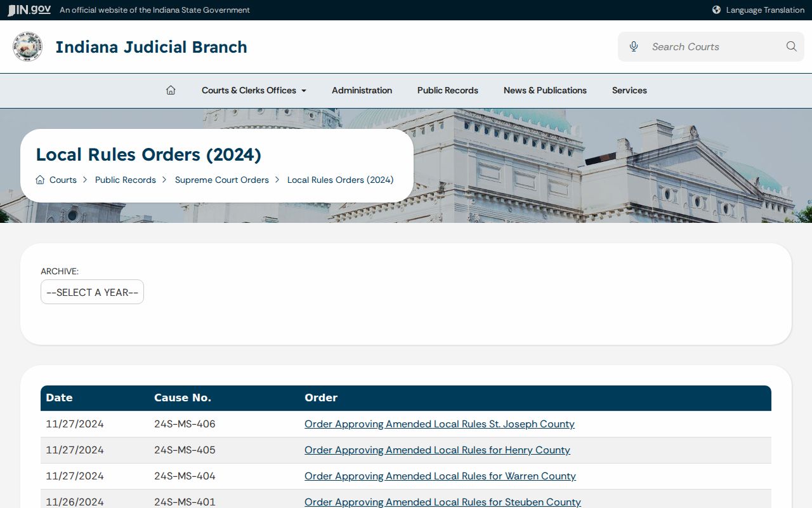The height and width of the screenshot is (508, 812).
Task: Click the official website banner text
Action: (155, 10)
